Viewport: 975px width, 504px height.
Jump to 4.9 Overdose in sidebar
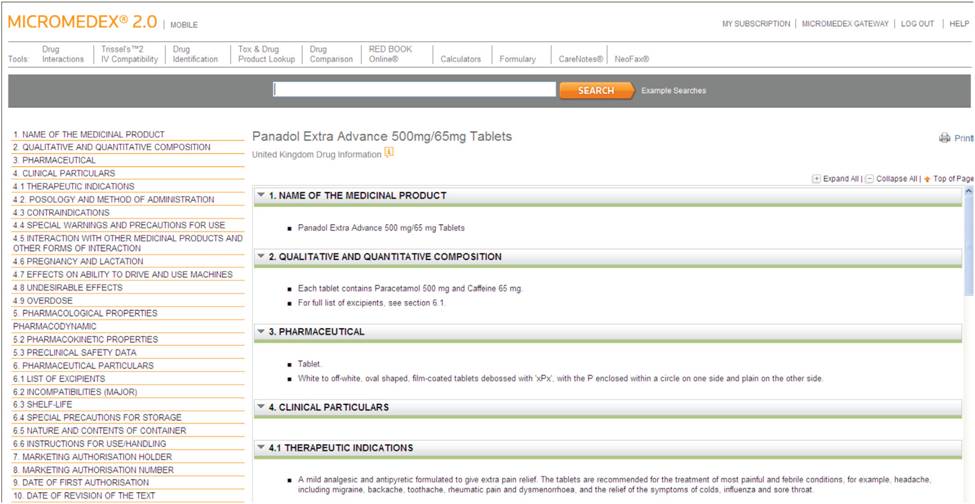coord(42,301)
